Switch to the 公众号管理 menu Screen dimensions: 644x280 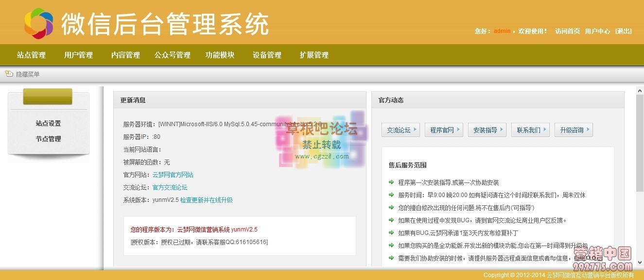pyautogui.click(x=173, y=55)
